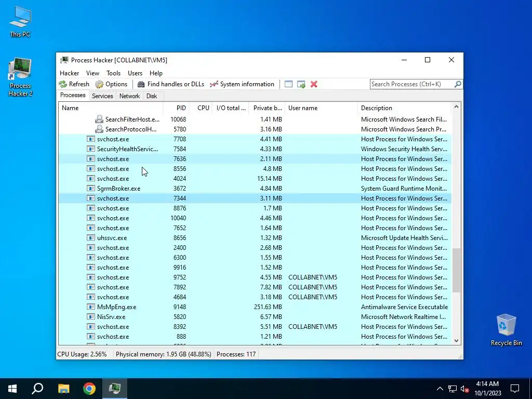Image resolution: width=532 pixels, height=399 pixels.
Task: Sort by the Name column header
Action: click(x=111, y=108)
